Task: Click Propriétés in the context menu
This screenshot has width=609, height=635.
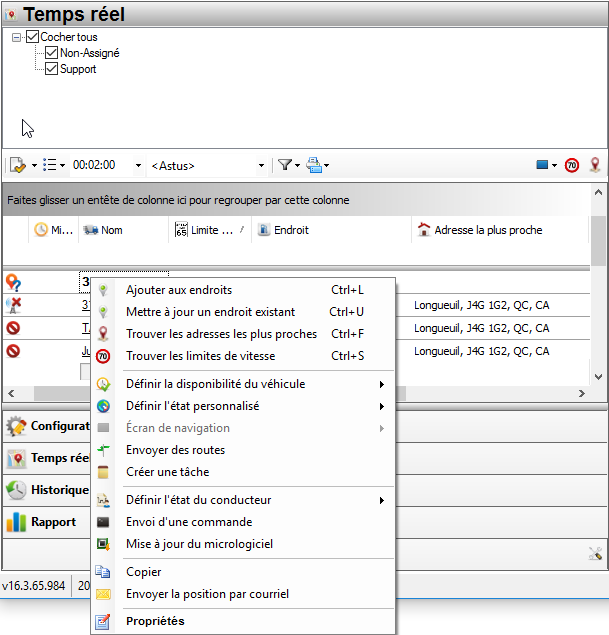Action: click(x=155, y=621)
